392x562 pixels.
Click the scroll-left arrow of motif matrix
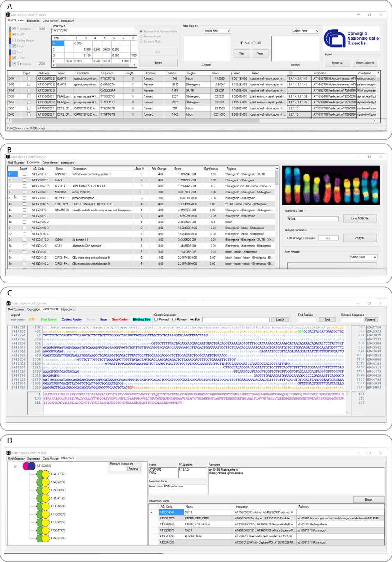(54, 66)
